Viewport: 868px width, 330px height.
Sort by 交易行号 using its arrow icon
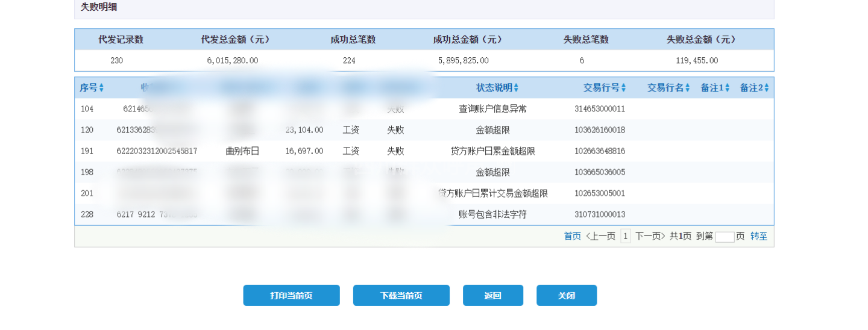[x=623, y=88]
